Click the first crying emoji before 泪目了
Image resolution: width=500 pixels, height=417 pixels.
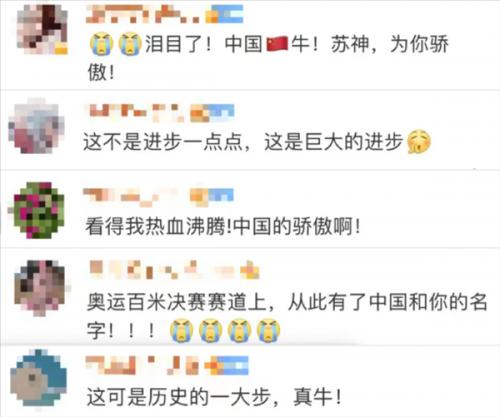pos(101,44)
